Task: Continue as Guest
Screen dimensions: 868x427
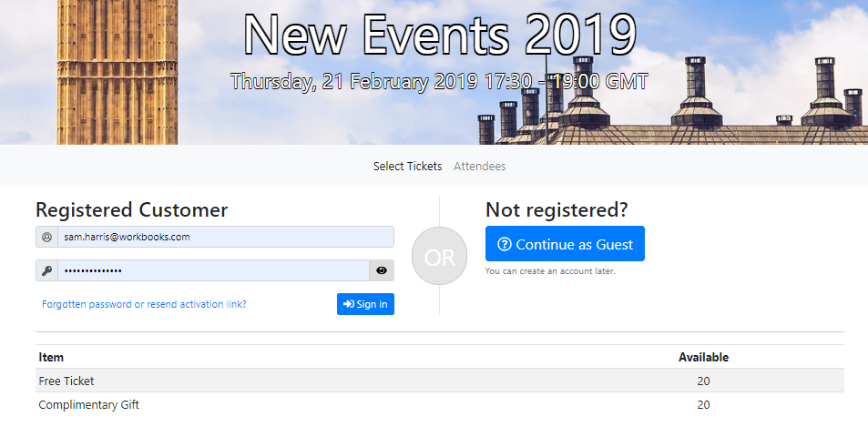Action: click(566, 243)
